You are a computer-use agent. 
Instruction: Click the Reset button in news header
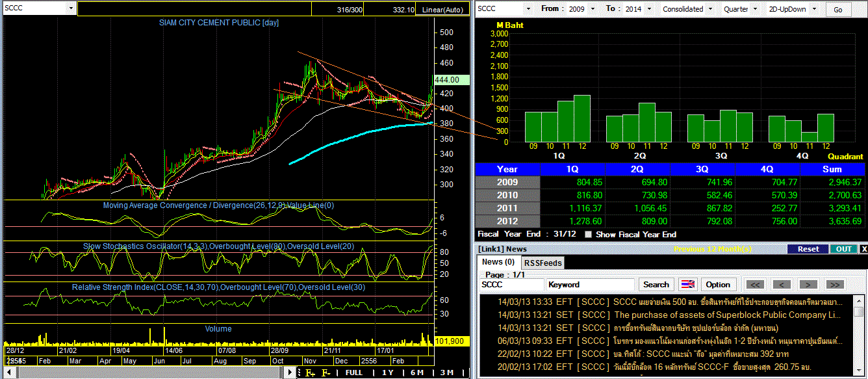point(808,249)
